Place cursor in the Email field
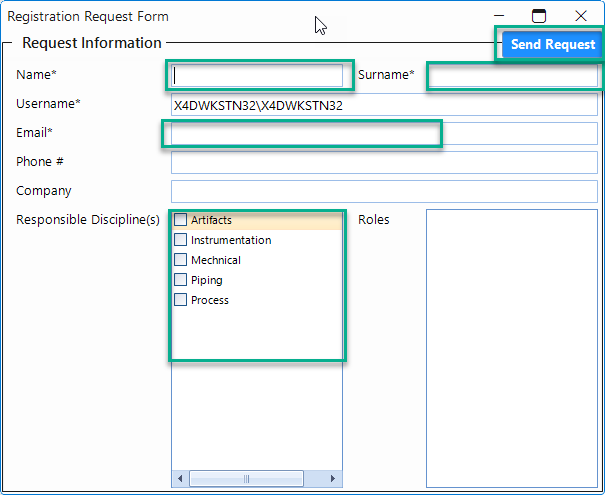The image size is (605, 495). click(x=302, y=133)
